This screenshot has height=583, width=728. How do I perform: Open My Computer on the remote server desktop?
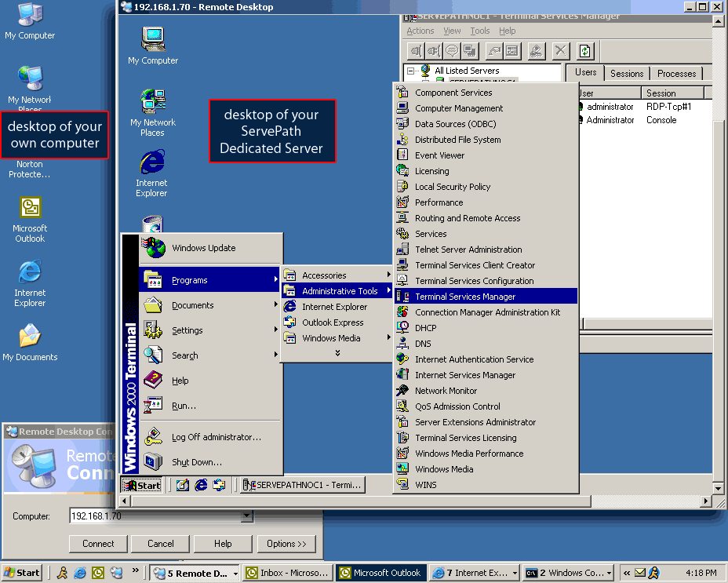click(153, 39)
